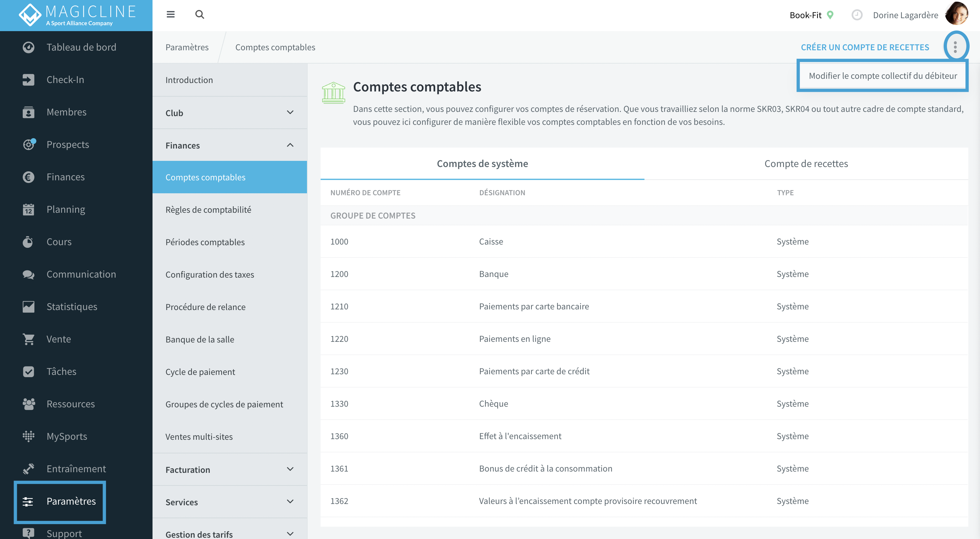980x539 pixels.
Task: Sort by Numéro de compte column header
Action: coord(365,193)
